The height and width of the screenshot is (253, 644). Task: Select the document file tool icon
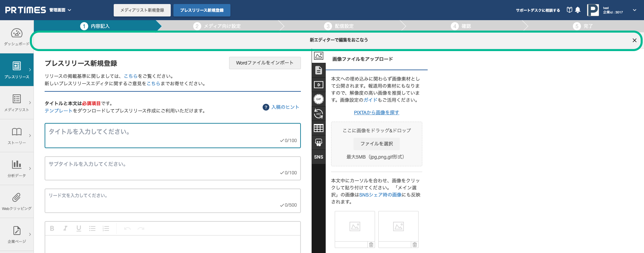coord(319,70)
